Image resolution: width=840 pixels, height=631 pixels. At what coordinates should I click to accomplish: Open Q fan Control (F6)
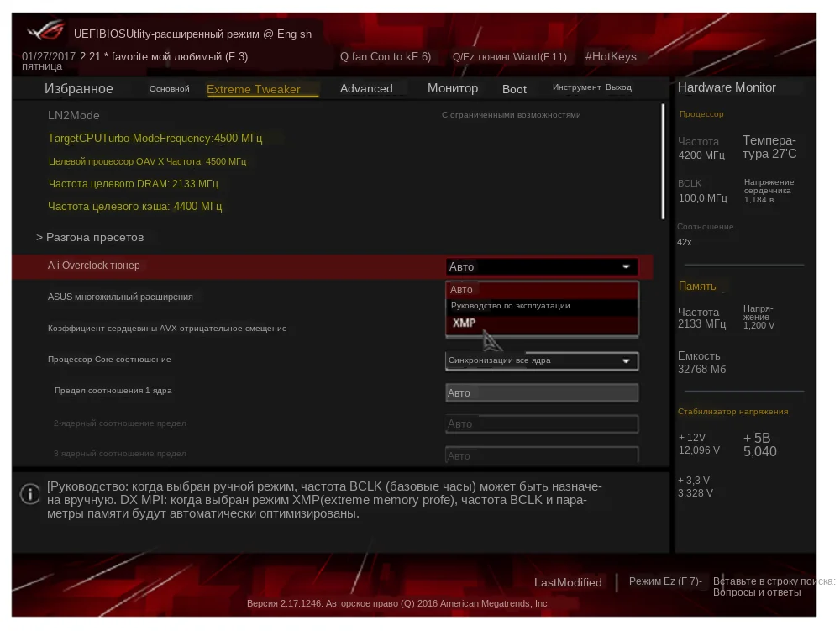click(x=386, y=57)
